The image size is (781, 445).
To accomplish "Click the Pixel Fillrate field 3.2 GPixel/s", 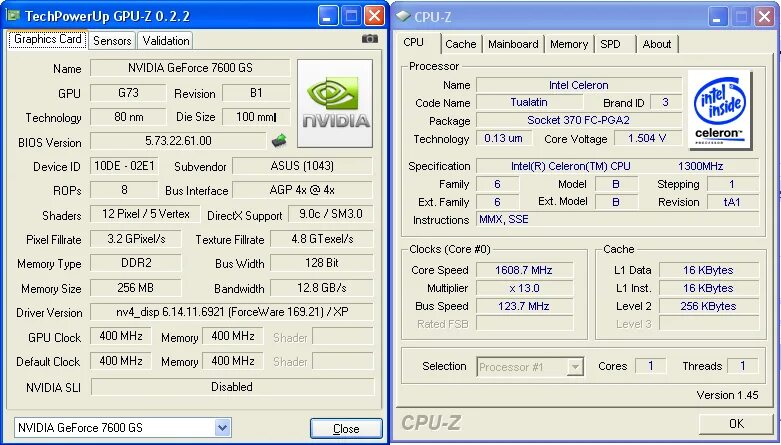I will 136,239.
